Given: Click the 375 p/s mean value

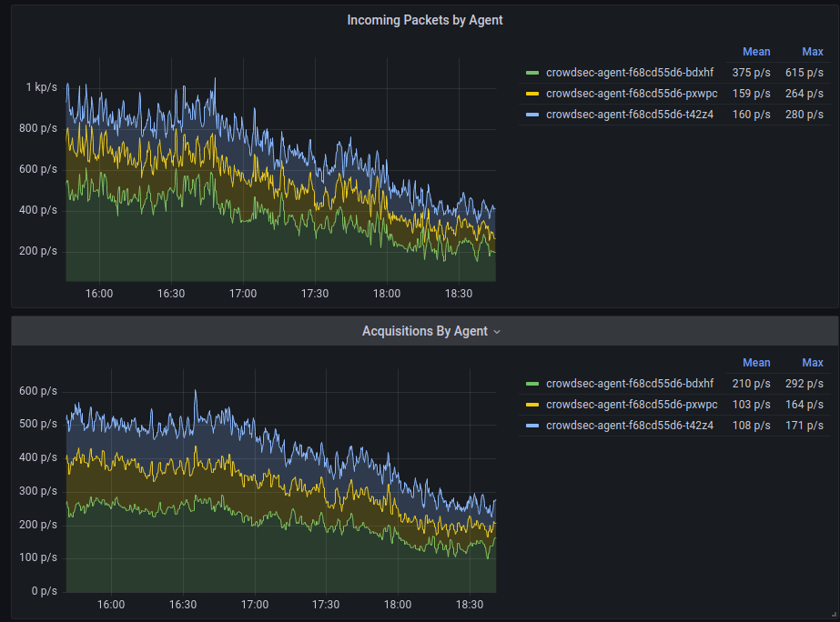Looking at the screenshot, I should [751, 73].
